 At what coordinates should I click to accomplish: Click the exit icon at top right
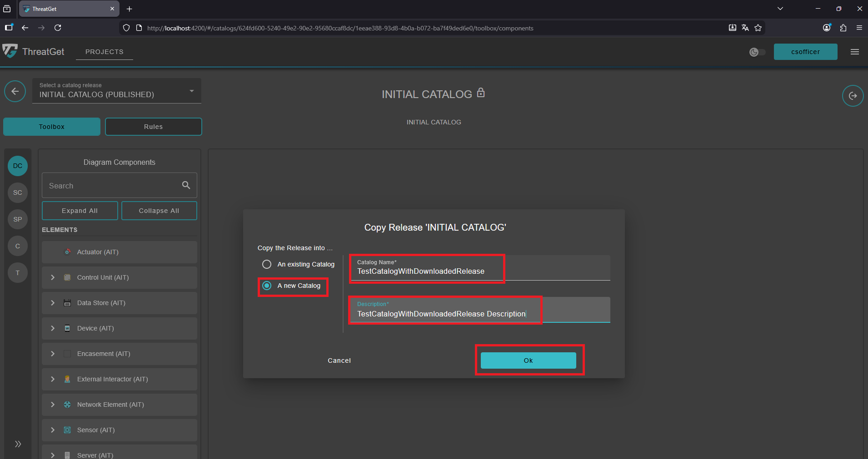click(x=853, y=96)
